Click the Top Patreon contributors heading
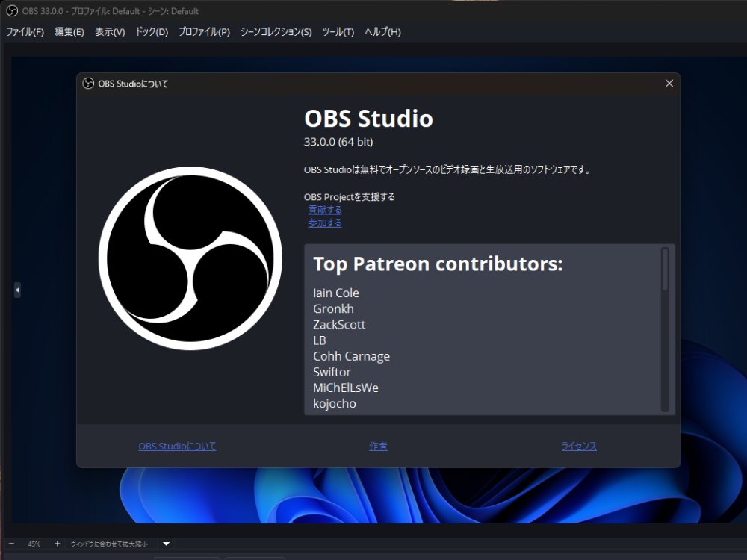The image size is (747, 560). coord(438,264)
